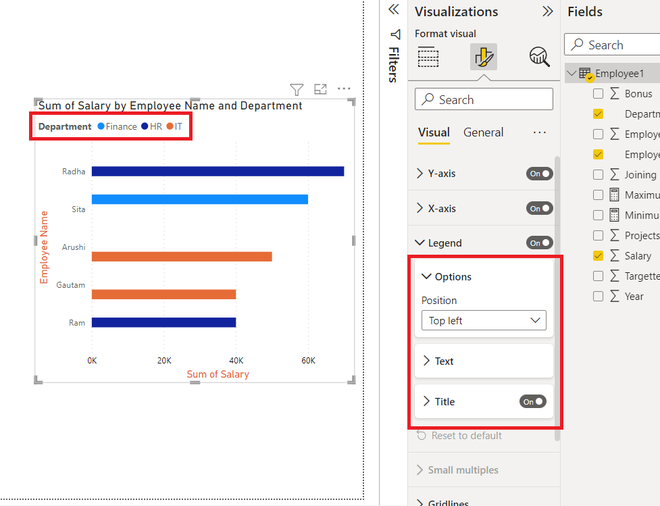Switch to the General tab
Viewport: 660px width, 506px height.
tap(483, 133)
